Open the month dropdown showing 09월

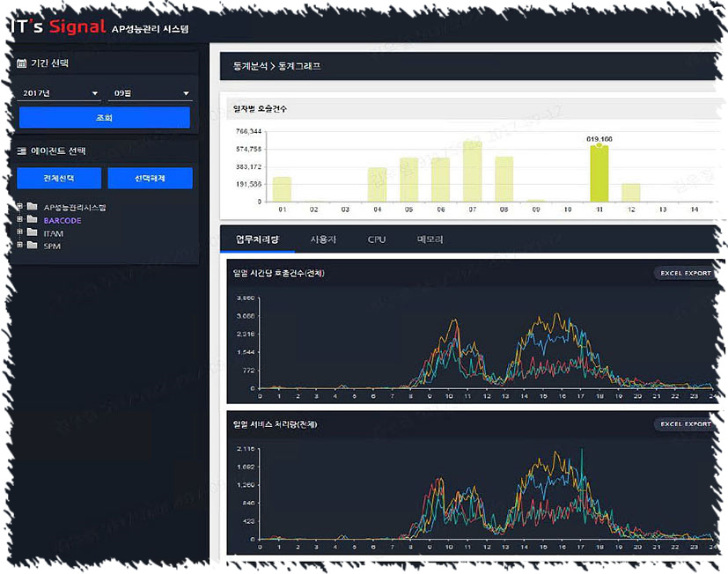(150, 93)
